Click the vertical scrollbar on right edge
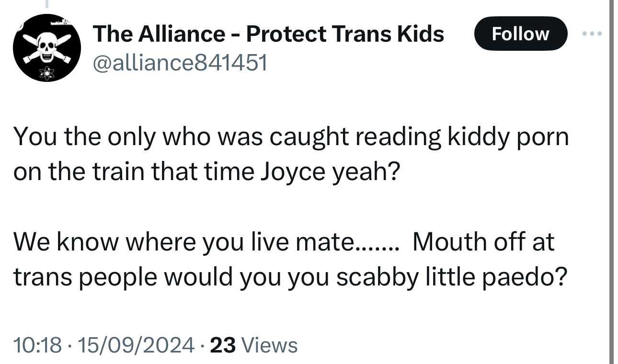The height and width of the screenshot is (364, 618). click(x=611, y=182)
